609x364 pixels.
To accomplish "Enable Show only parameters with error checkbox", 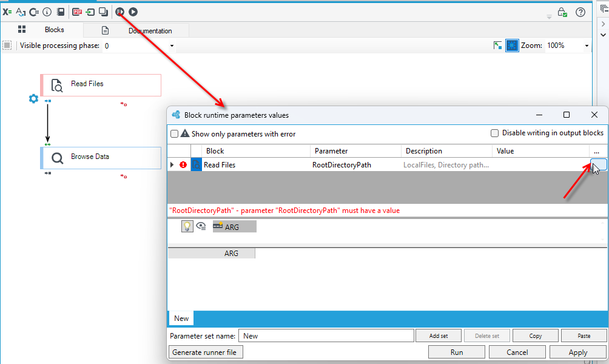I will point(174,134).
